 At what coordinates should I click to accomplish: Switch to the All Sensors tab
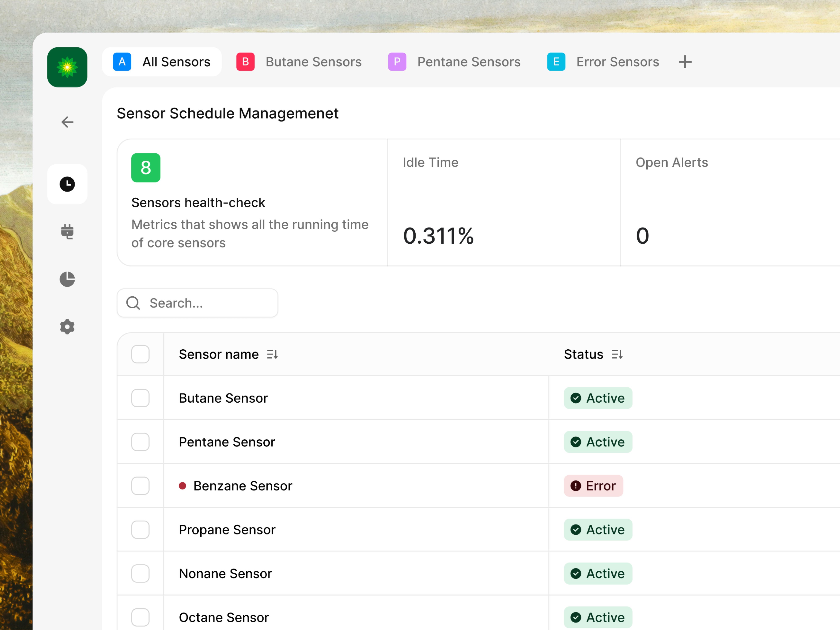[162, 62]
